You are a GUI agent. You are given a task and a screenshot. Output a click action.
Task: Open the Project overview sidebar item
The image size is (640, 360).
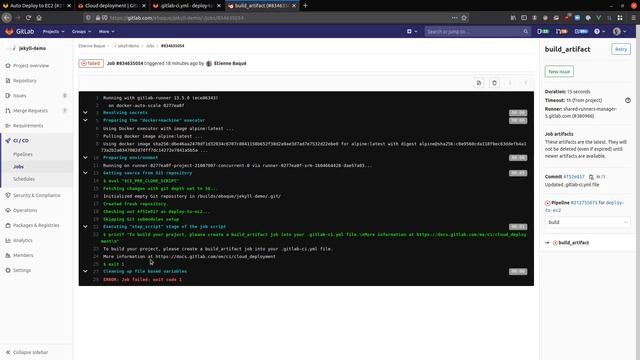click(31, 66)
